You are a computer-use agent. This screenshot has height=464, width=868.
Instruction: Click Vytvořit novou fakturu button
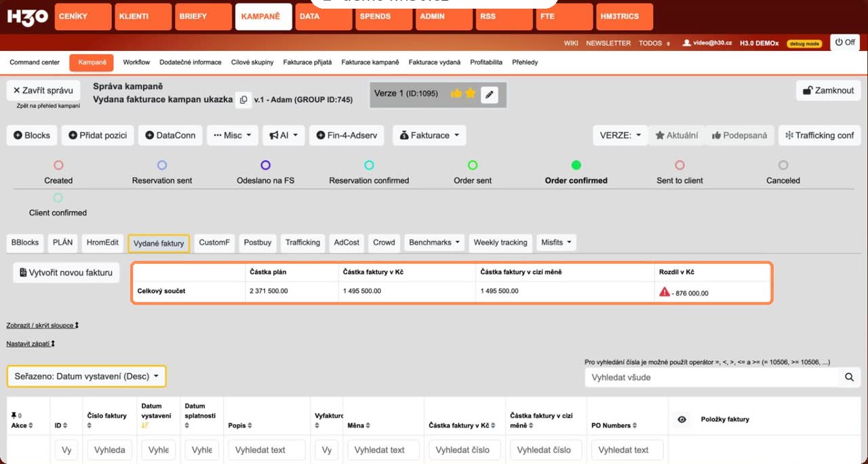(66, 273)
